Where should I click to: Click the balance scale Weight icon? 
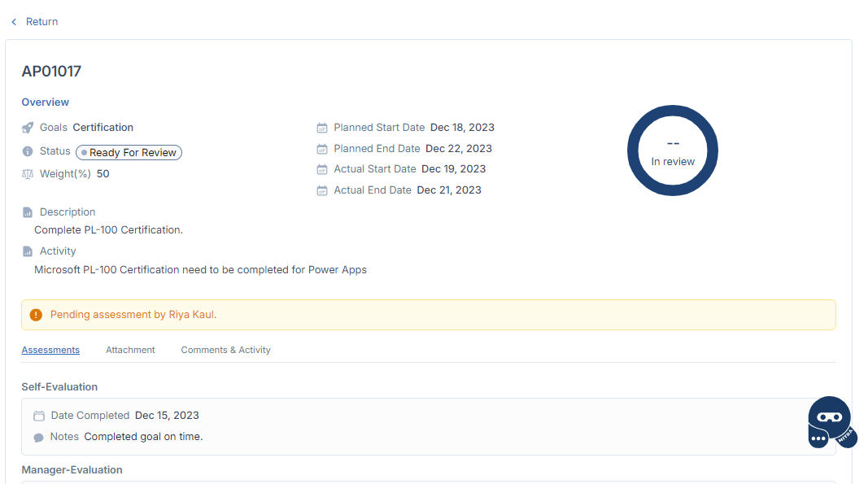point(28,174)
